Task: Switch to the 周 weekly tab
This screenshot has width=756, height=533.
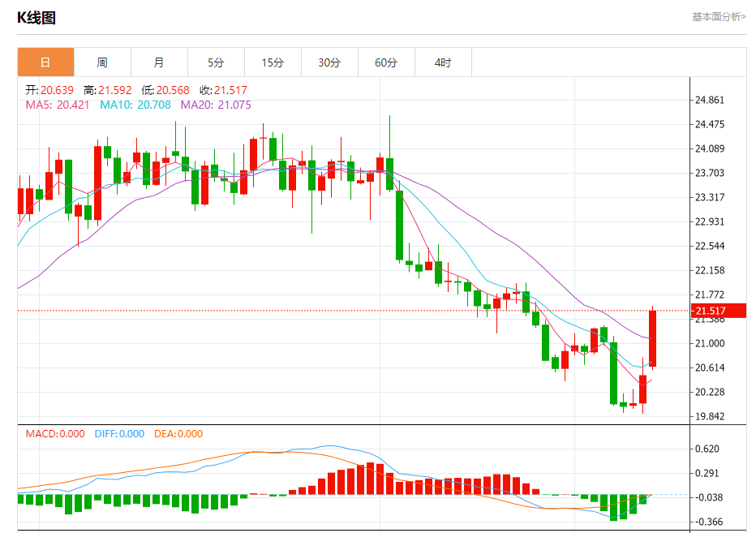Action: coord(102,62)
